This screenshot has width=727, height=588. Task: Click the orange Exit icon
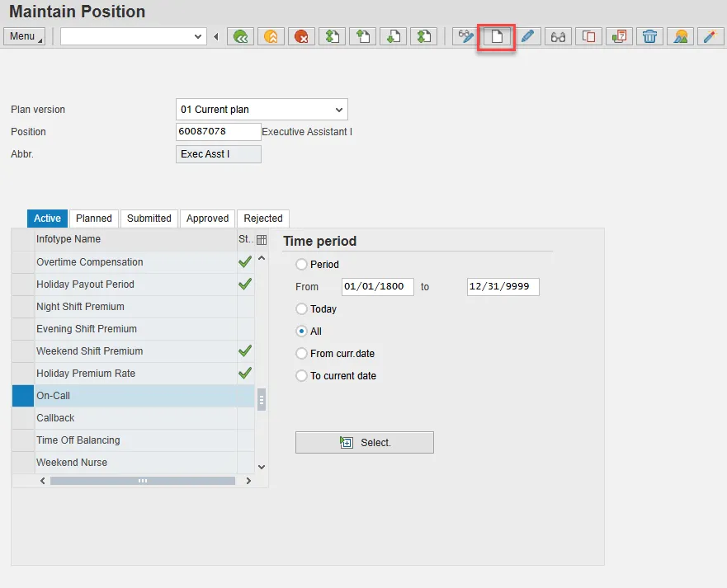(271, 36)
